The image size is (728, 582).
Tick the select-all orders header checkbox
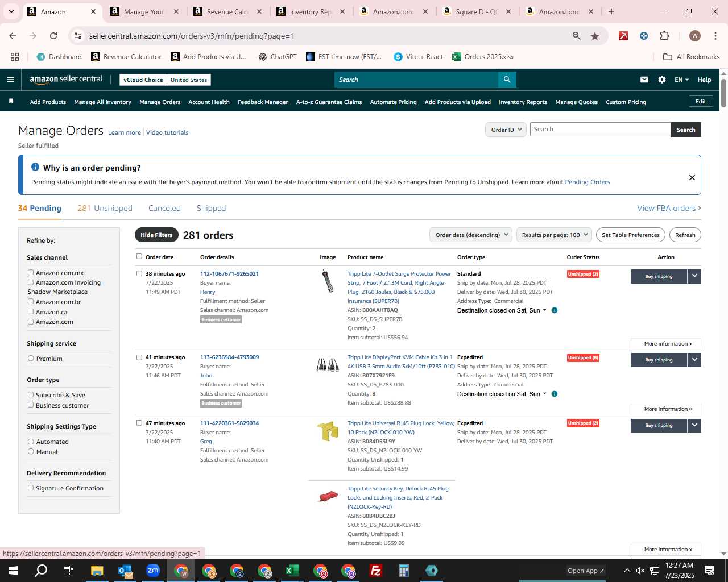point(139,256)
